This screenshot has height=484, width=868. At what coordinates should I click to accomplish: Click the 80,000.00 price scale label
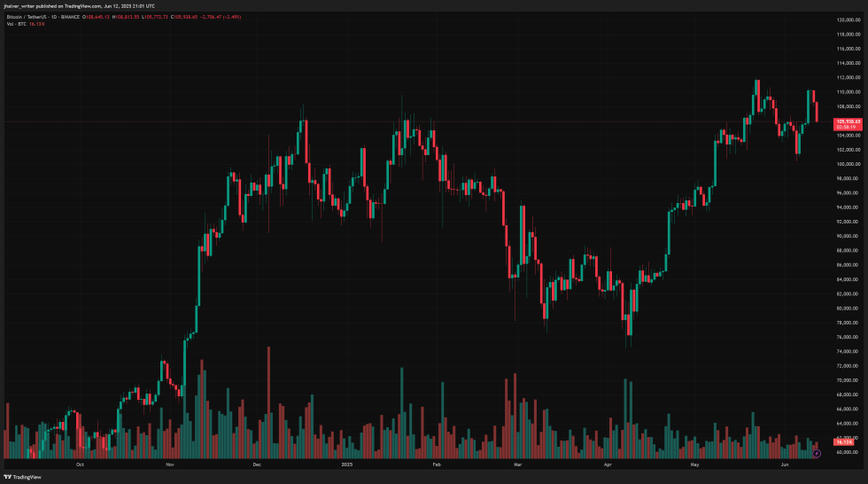[x=848, y=308]
